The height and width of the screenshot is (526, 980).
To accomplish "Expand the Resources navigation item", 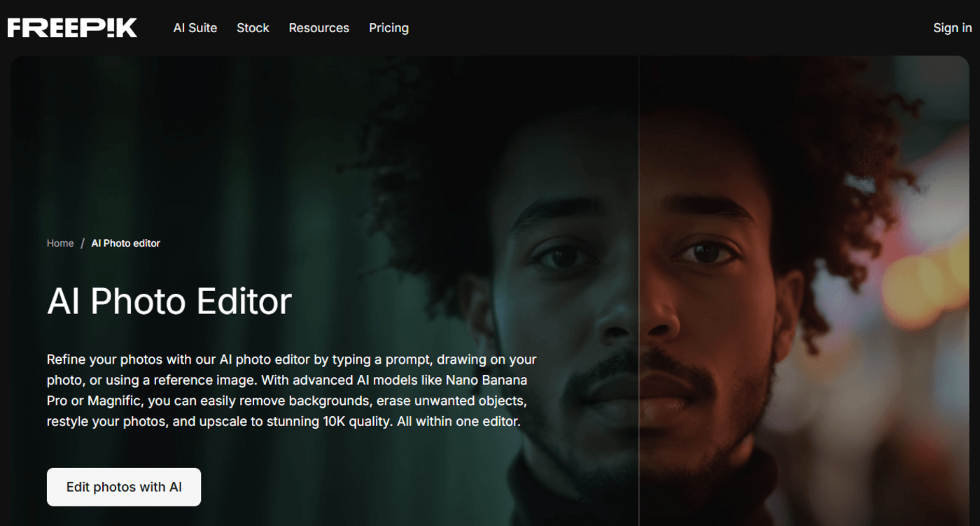I will [318, 28].
